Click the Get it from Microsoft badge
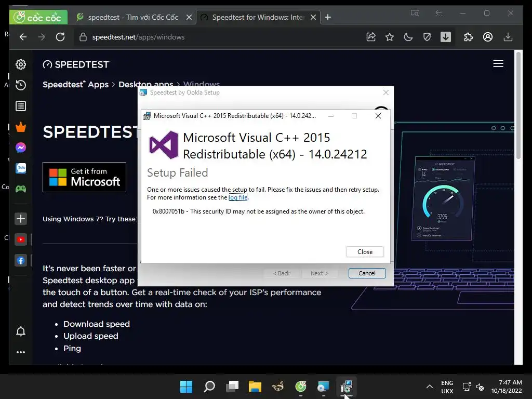Screen dimensions: 532x399 coord(84,177)
